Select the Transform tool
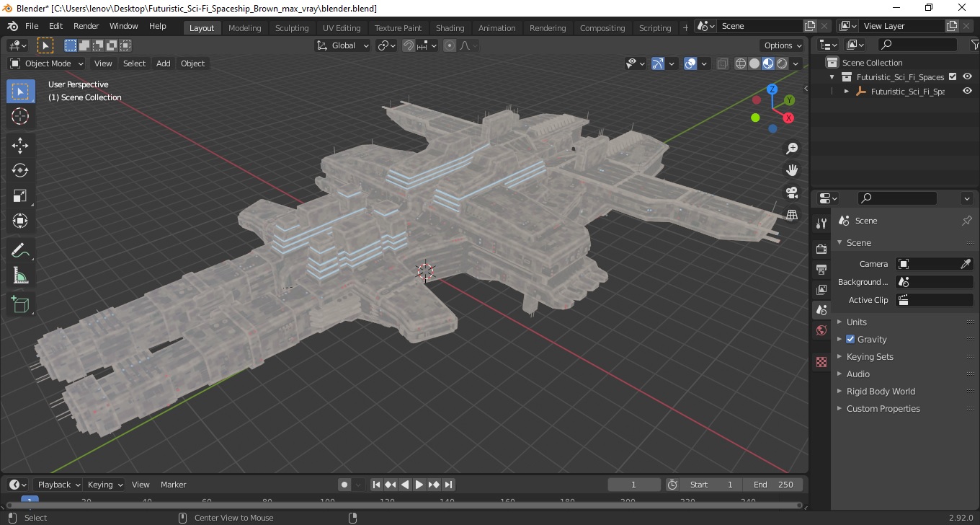 click(20, 221)
